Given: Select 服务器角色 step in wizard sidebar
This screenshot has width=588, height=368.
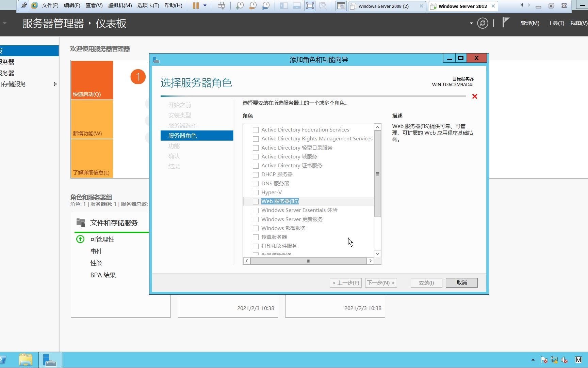Looking at the screenshot, I should pos(197,136).
